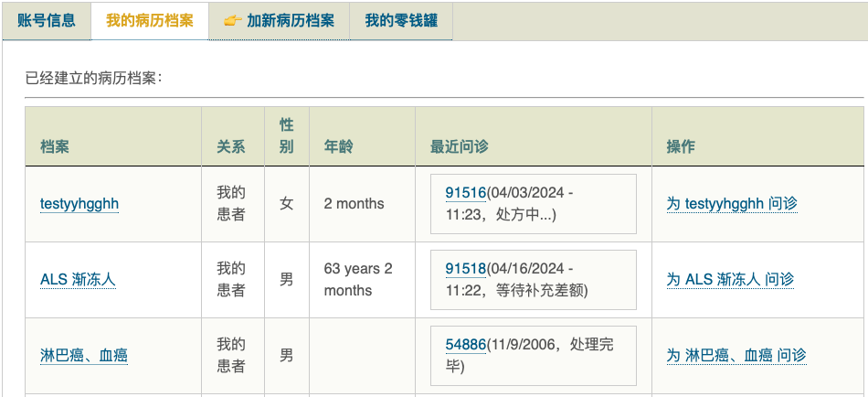Click the pointing hand icon on 加新病历档案

(232, 21)
